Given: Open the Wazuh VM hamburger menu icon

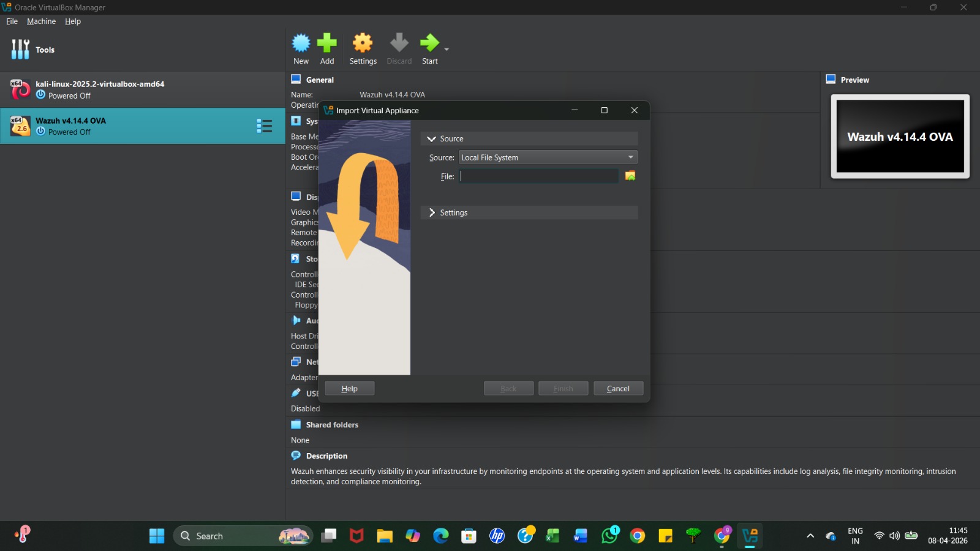Looking at the screenshot, I should [x=265, y=126].
